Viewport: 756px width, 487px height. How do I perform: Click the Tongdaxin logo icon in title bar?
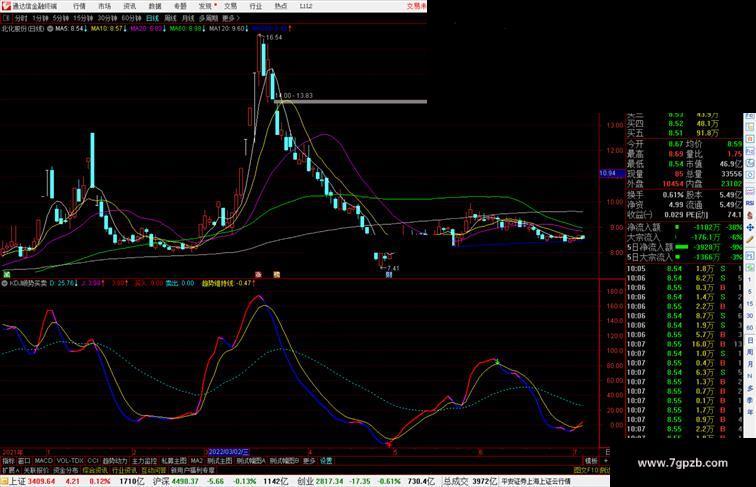click(x=6, y=6)
